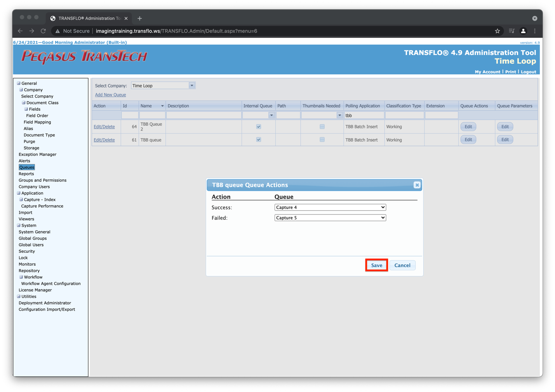Toggle Thumbnails Needed for TBB Queue 2

pos(322,127)
